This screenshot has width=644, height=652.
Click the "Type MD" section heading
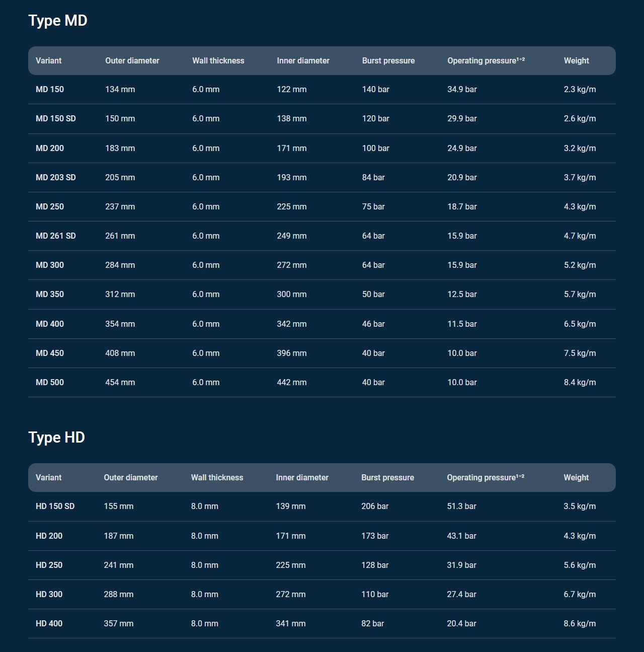(58, 21)
